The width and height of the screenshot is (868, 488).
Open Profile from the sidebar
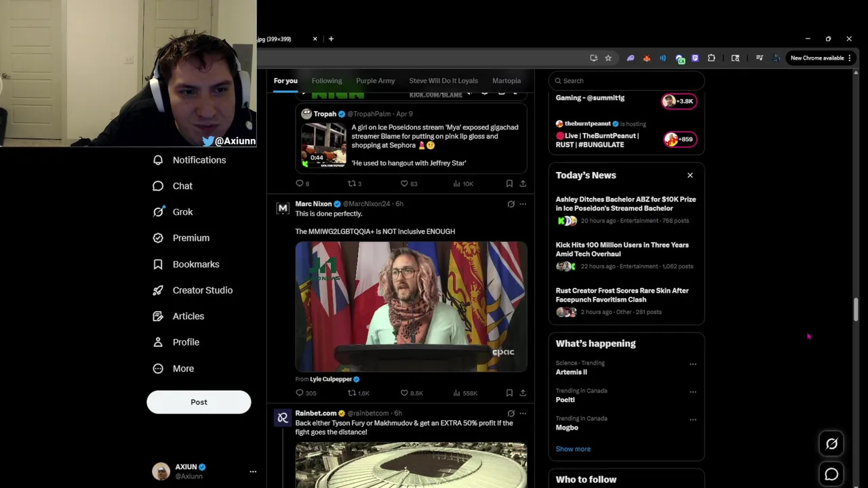click(x=176, y=342)
